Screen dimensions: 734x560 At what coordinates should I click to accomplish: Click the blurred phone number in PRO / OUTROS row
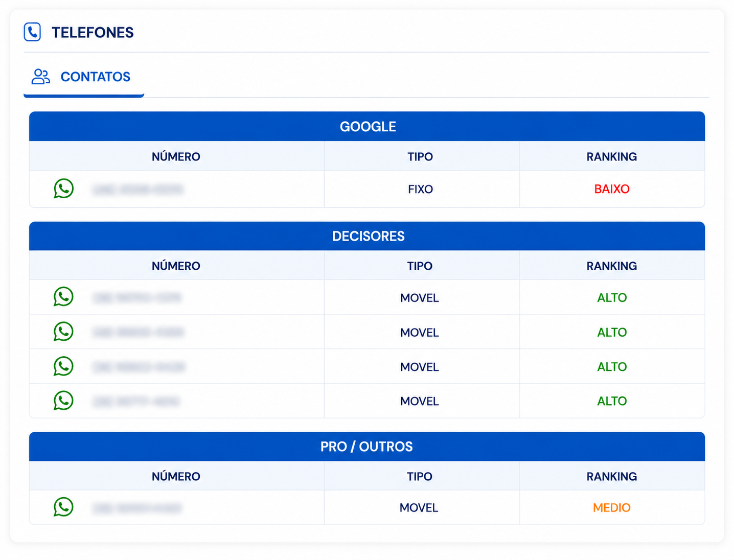coord(137,508)
